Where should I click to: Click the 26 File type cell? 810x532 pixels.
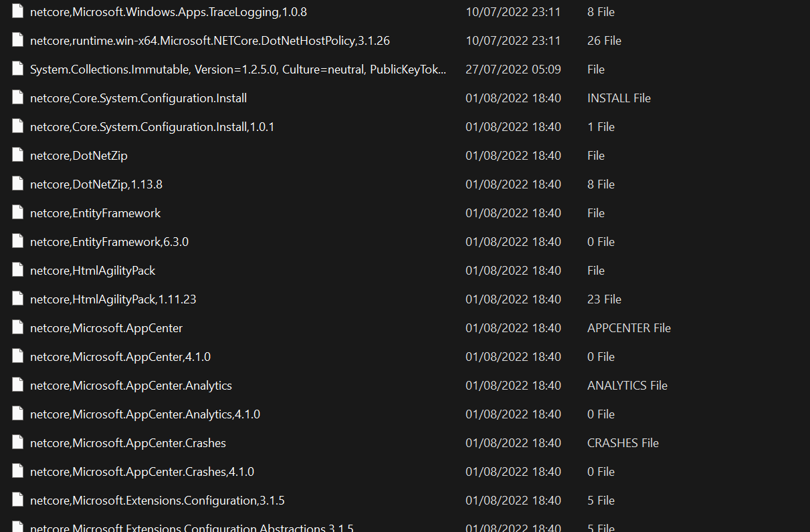[605, 41]
